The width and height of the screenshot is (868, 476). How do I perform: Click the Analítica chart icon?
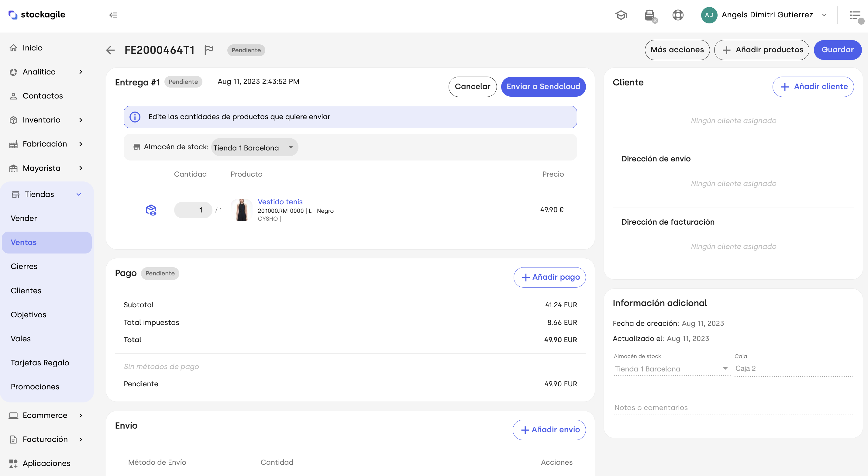pyautogui.click(x=13, y=72)
